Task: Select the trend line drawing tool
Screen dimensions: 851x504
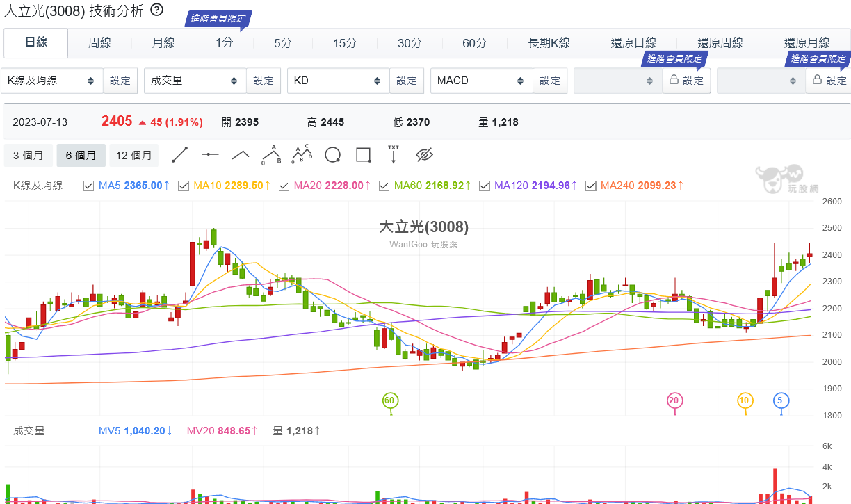Action: (x=180, y=154)
